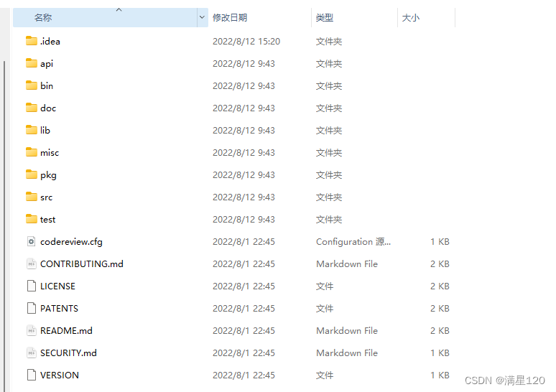This screenshot has width=556, height=392.
Task: Select the CONTRIBUTING.md file name
Action: 82,264
